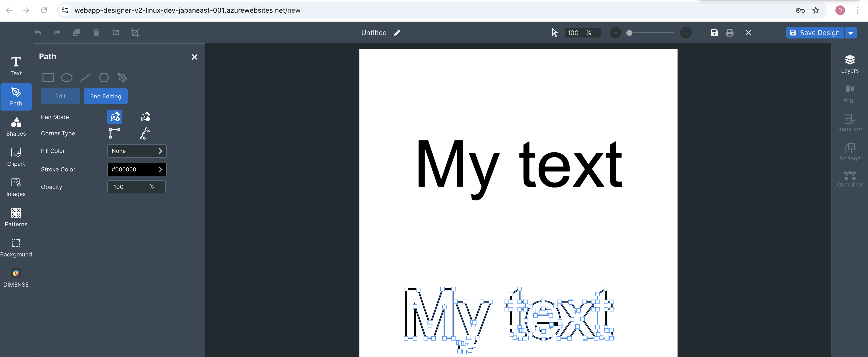This screenshot has height=357, width=868.
Task: Click End Editing button
Action: point(106,97)
